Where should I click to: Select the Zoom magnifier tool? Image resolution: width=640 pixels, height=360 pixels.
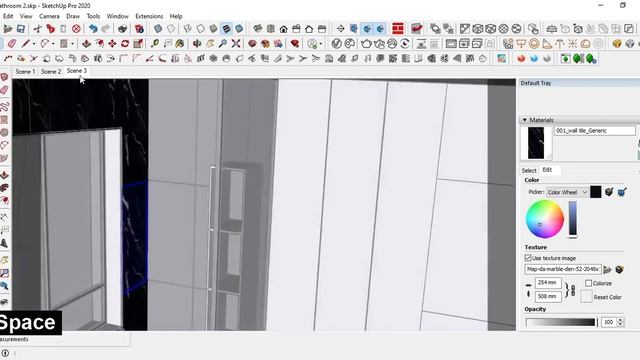pos(223,43)
